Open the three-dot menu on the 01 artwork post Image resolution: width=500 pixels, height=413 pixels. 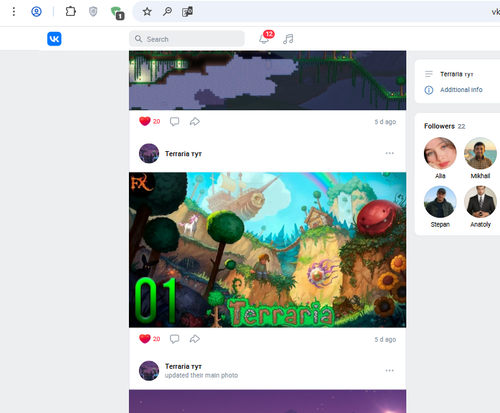tap(389, 153)
